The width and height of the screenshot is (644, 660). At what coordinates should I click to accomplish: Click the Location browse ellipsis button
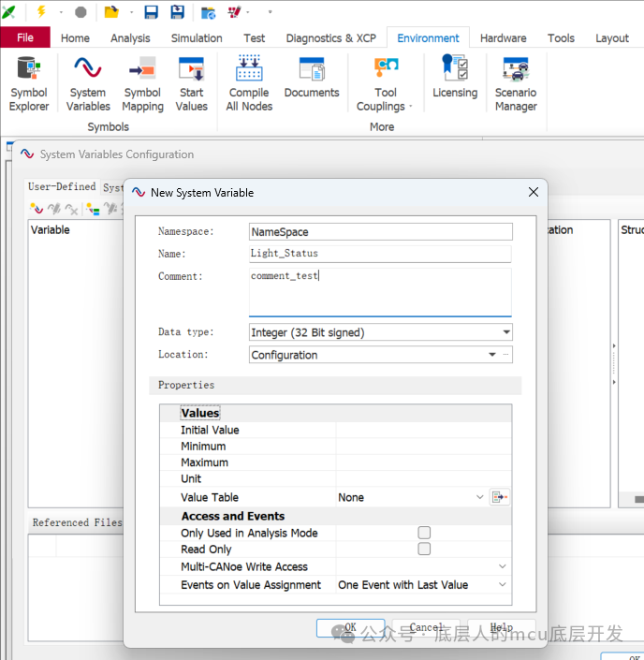pyautogui.click(x=505, y=355)
